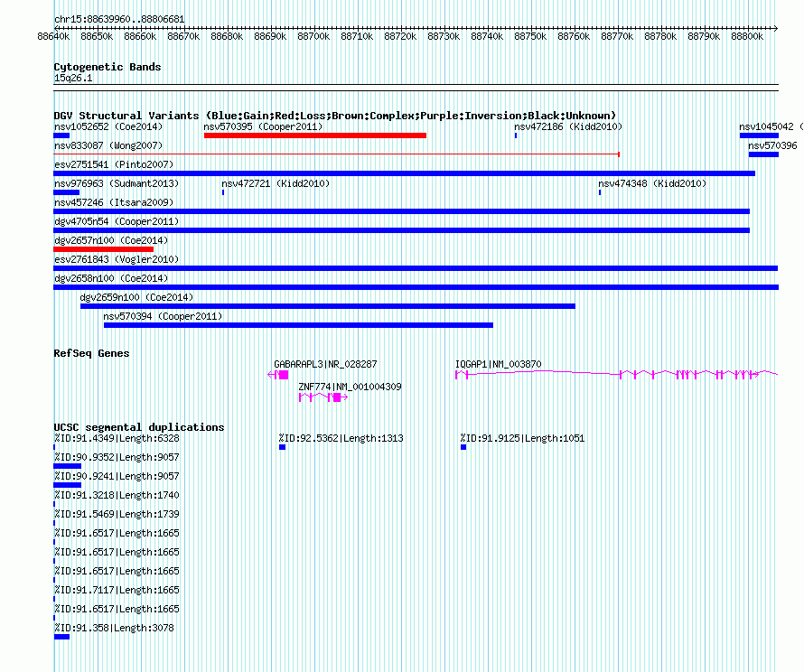Select the IQGAP1 magenta gene model
804x672 pixels.
(616, 375)
